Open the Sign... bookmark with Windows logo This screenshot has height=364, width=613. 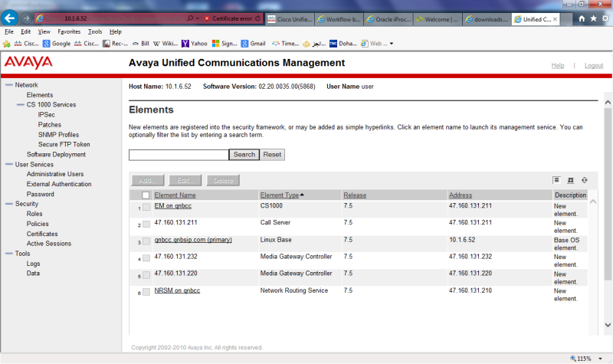tap(225, 44)
